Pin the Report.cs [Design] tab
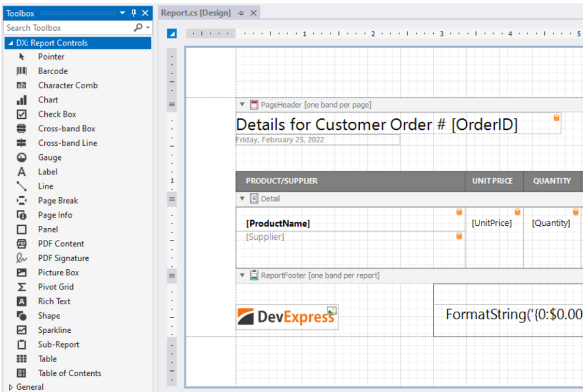The height and width of the screenshot is (392, 583). click(241, 13)
